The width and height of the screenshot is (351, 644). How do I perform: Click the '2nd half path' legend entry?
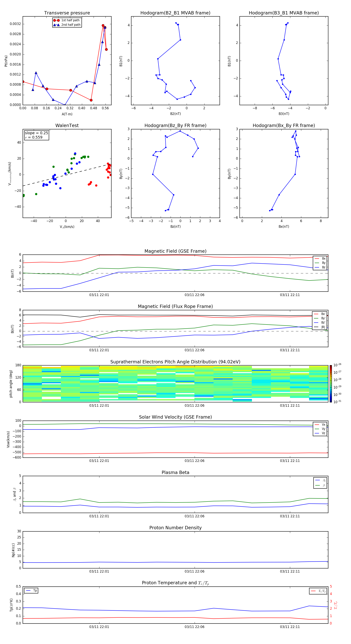point(67,25)
